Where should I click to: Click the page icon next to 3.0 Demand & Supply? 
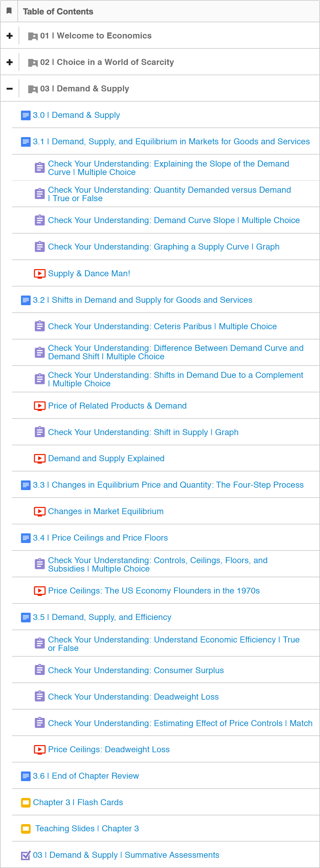coord(26,115)
